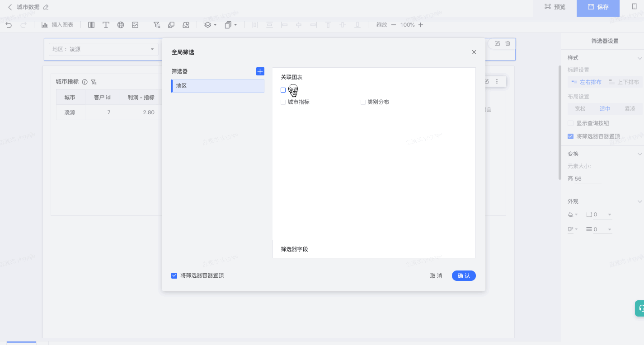Click the align bottom icon
This screenshot has height=345, width=644.
click(357, 25)
